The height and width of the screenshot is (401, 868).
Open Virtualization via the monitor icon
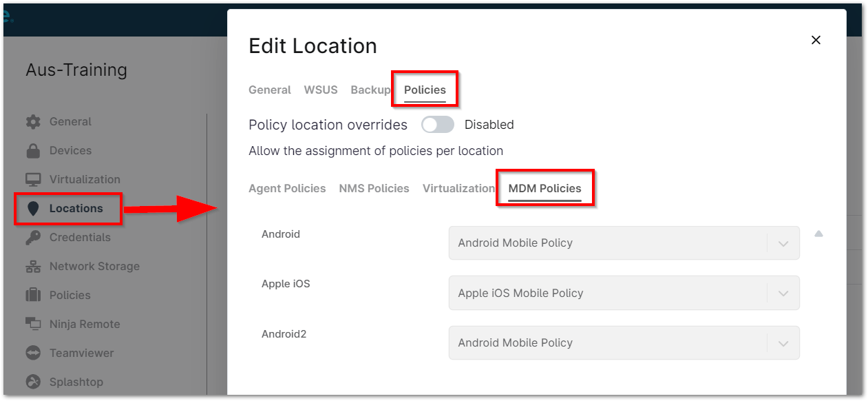coord(33,179)
